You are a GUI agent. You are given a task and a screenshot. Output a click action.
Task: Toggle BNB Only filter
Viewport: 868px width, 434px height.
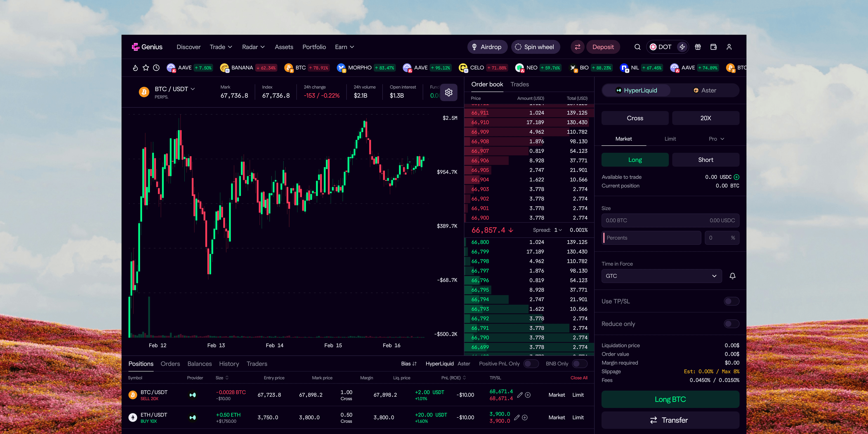coord(580,363)
